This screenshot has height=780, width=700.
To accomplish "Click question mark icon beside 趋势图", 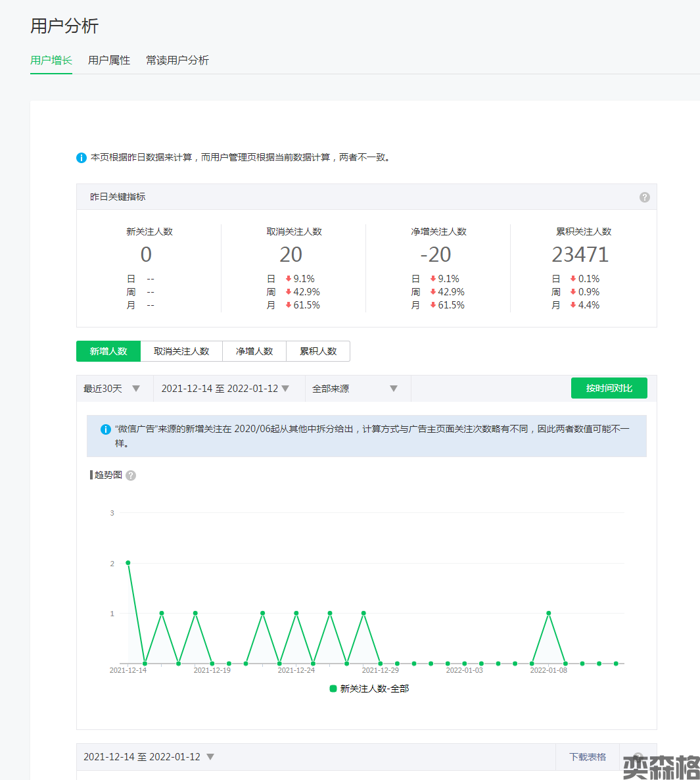I will [x=131, y=475].
